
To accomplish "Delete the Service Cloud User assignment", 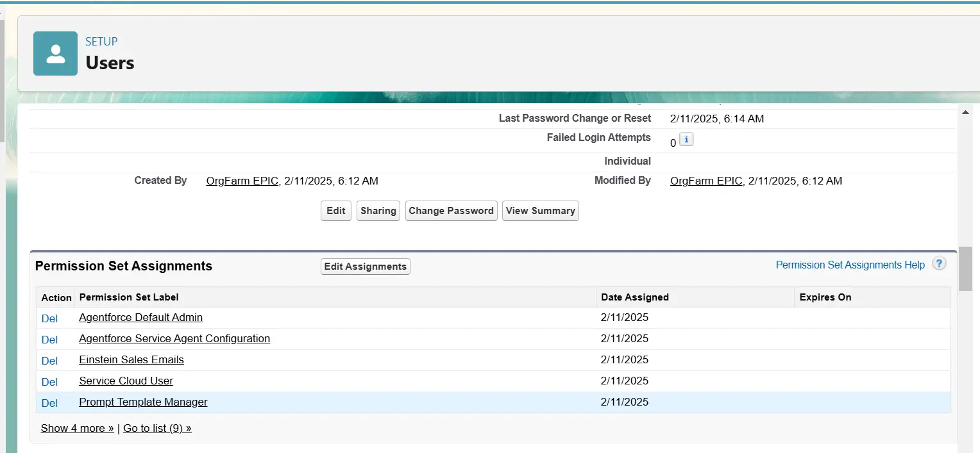I will [49, 382].
